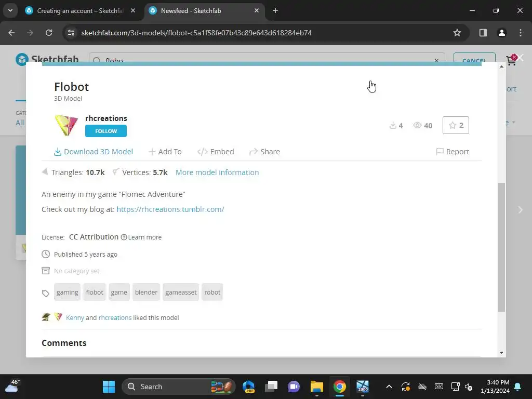532x399 pixels.
Task: Open the notifications bell icon
Action: click(x=518, y=387)
